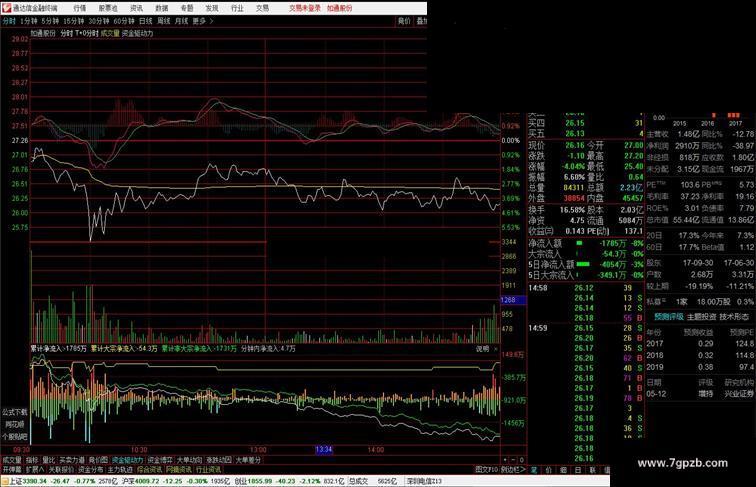
Task: Open the 资讯 menu
Action: 137,8
